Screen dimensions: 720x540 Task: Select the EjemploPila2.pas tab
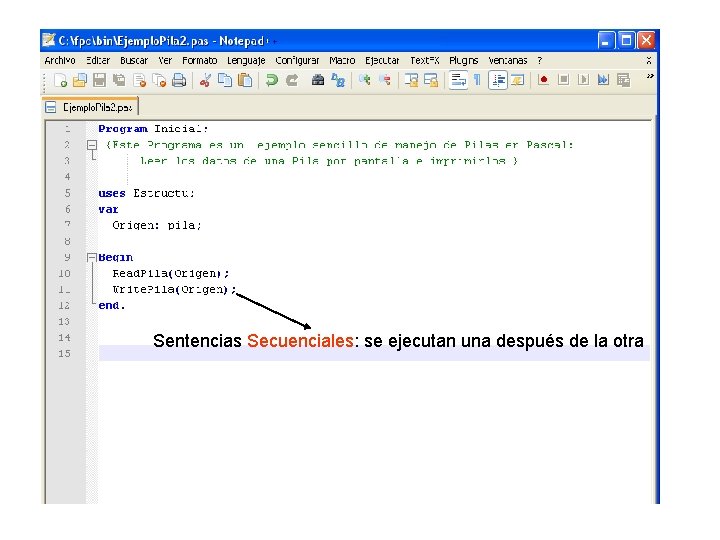click(90, 107)
